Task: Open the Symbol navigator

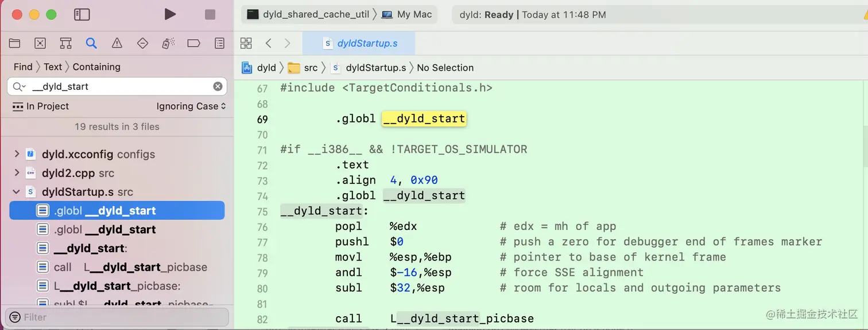Action: pos(66,43)
